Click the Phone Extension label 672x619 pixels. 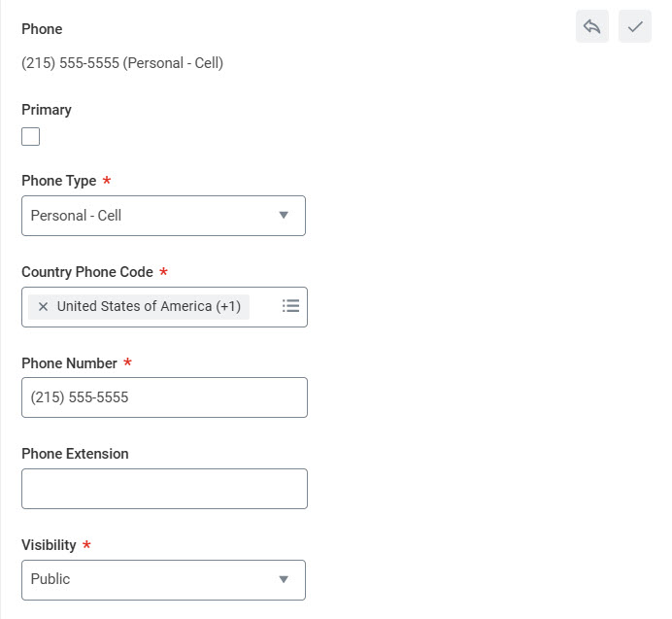click(x=75, y=454)
